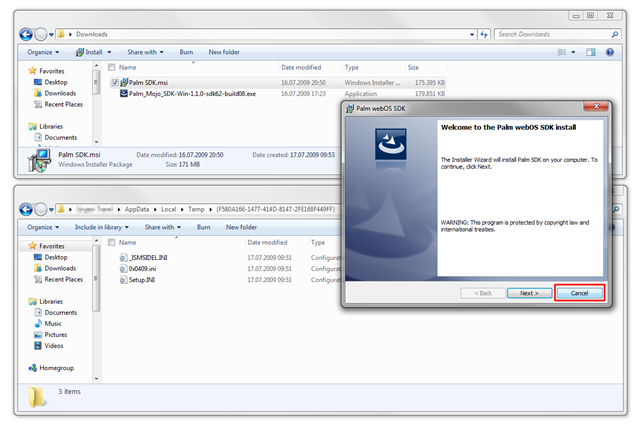Sort by Type column in Downloads window
Screen dimensions: 640x426
pyautogui.click(x=351, y=67)
